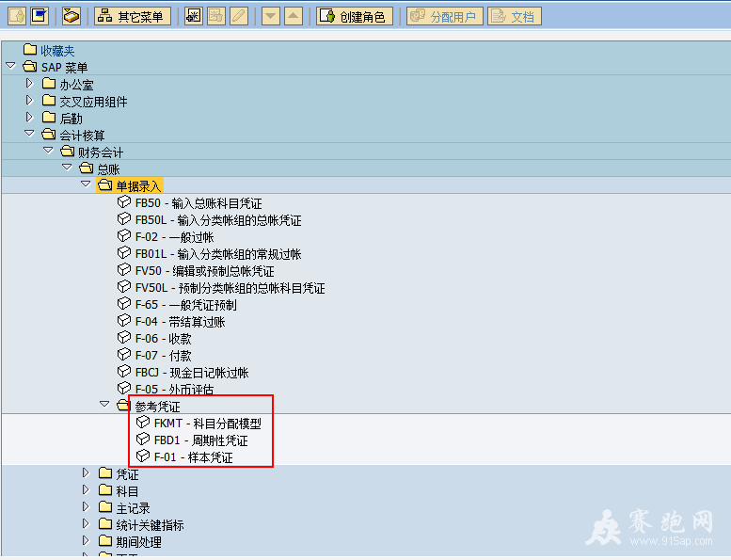Select 'F-02 - 一般过帐' text
Screen dimensions: 731x560
pos(174,237)
